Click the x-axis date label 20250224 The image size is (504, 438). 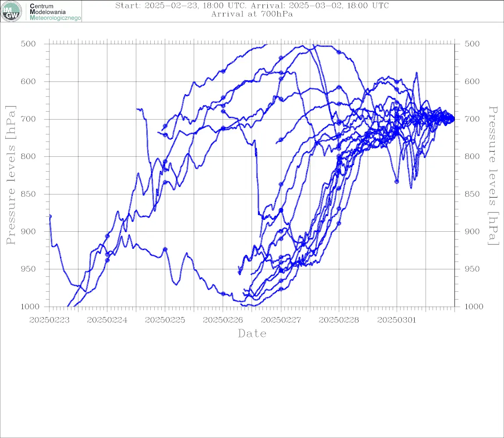pyautogui.click(x=107, y=320)
